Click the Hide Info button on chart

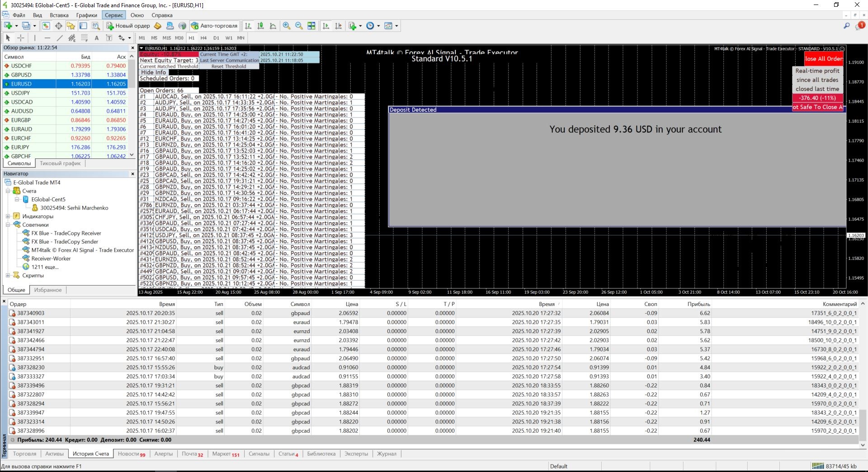pos(153,72)
